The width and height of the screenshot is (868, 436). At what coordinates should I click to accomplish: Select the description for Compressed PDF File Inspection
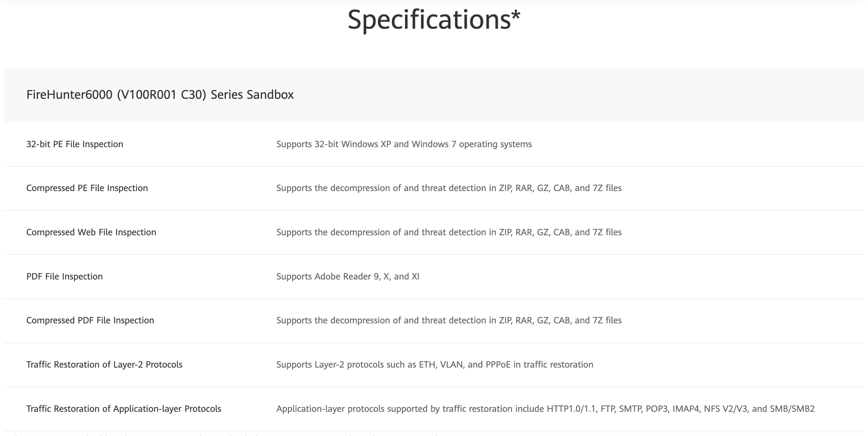tap(449, 320)
